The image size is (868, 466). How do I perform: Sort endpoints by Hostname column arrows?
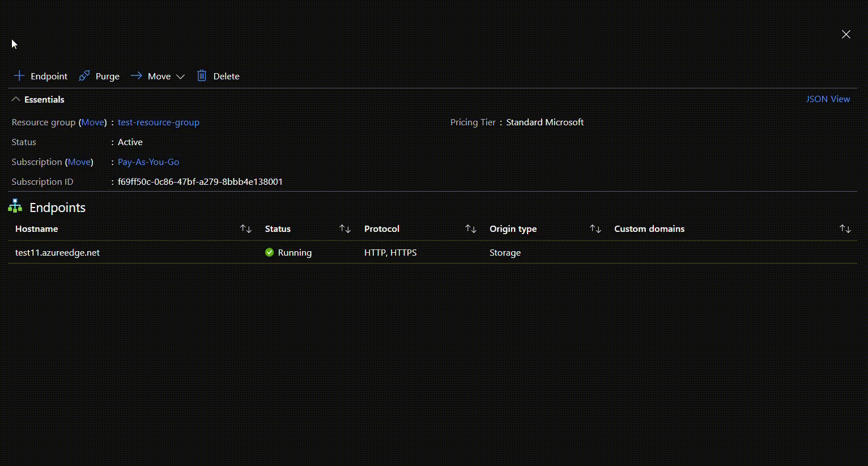click(245, 228)
